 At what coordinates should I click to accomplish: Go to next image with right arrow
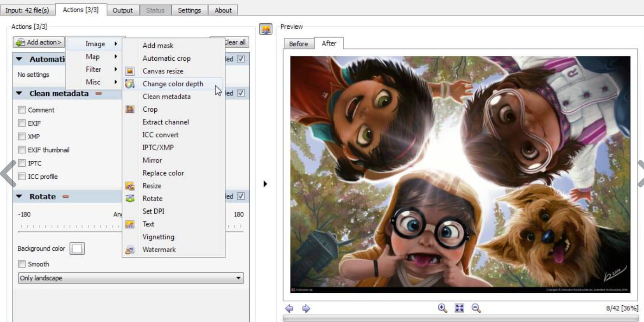point(306,309)
